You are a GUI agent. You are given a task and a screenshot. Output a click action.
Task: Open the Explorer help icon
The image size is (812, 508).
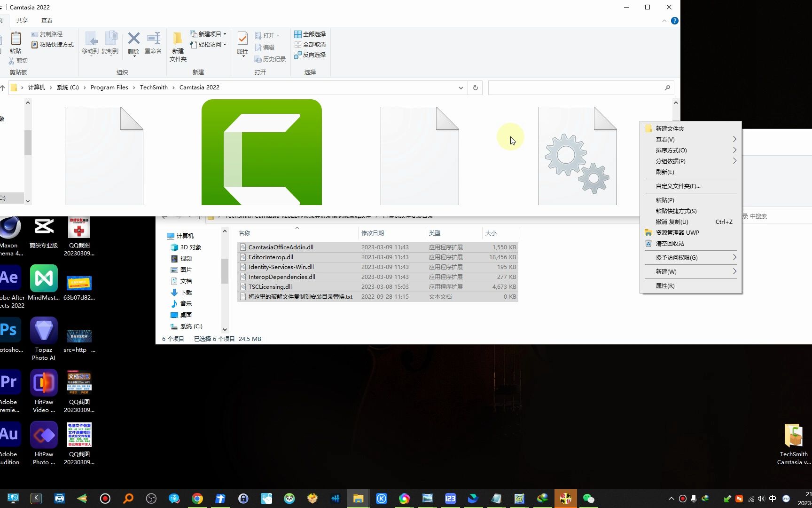tap(675, 21)
